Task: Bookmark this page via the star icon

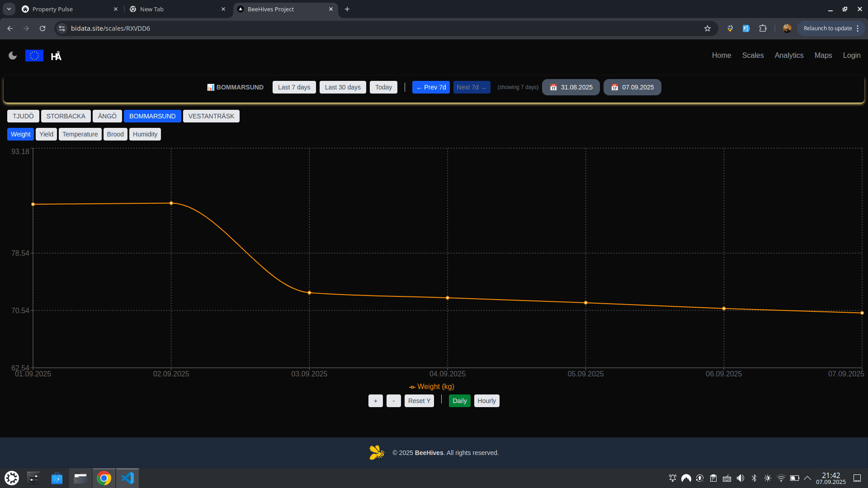Action: (707, 28)
